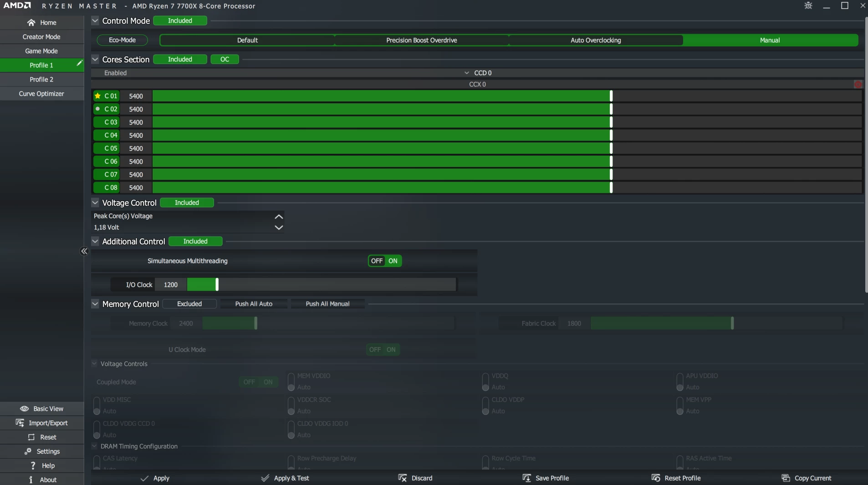Click the Apply checkmark icon

tap(144, 478)
